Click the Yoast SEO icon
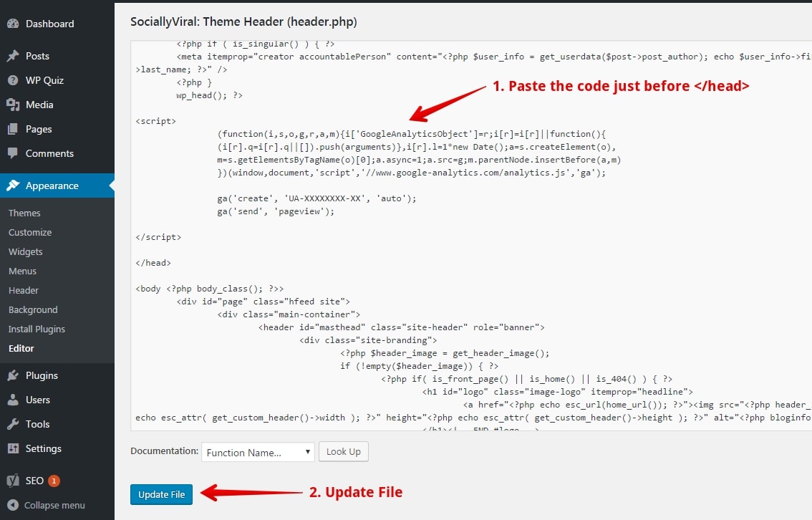 (x=13, y=481)
